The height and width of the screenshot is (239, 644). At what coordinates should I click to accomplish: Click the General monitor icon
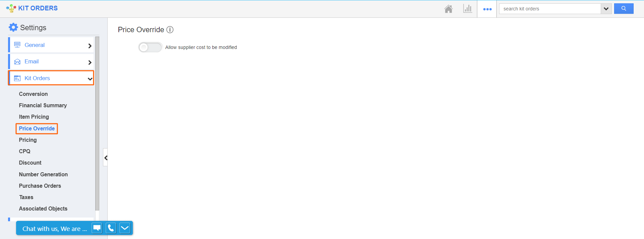tap(17, 45)
